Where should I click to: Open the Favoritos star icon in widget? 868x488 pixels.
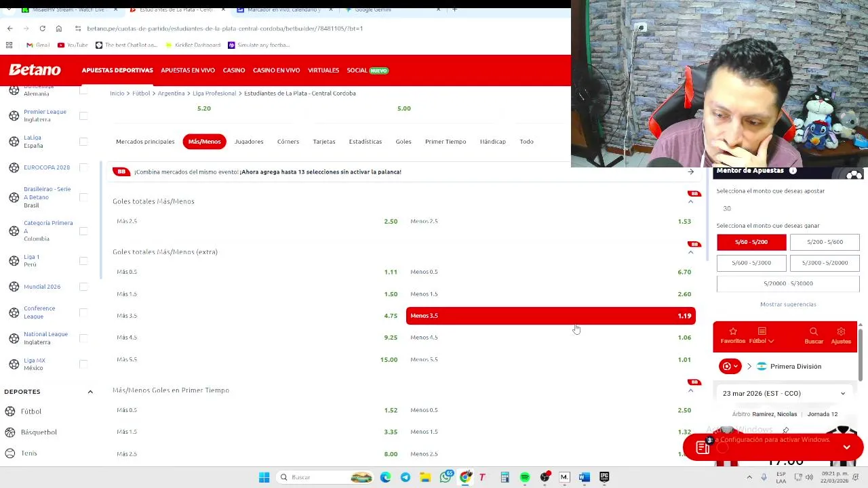tap(732, 331)
